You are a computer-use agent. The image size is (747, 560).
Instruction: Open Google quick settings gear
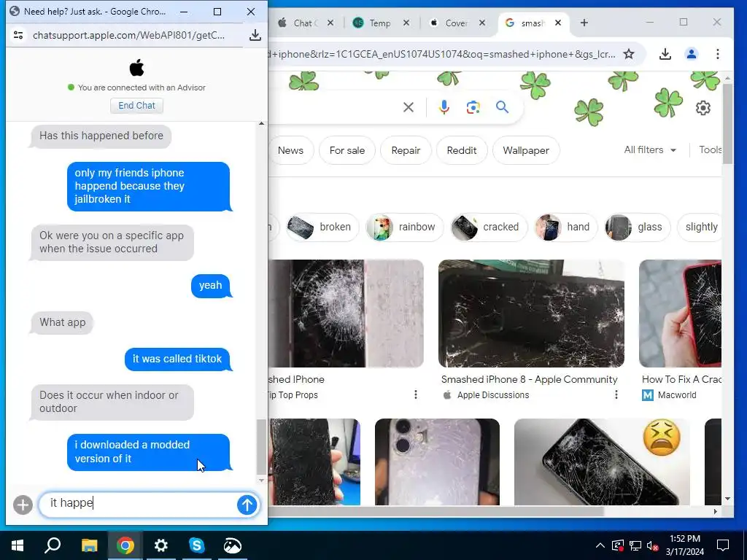(x=703, y=108)
